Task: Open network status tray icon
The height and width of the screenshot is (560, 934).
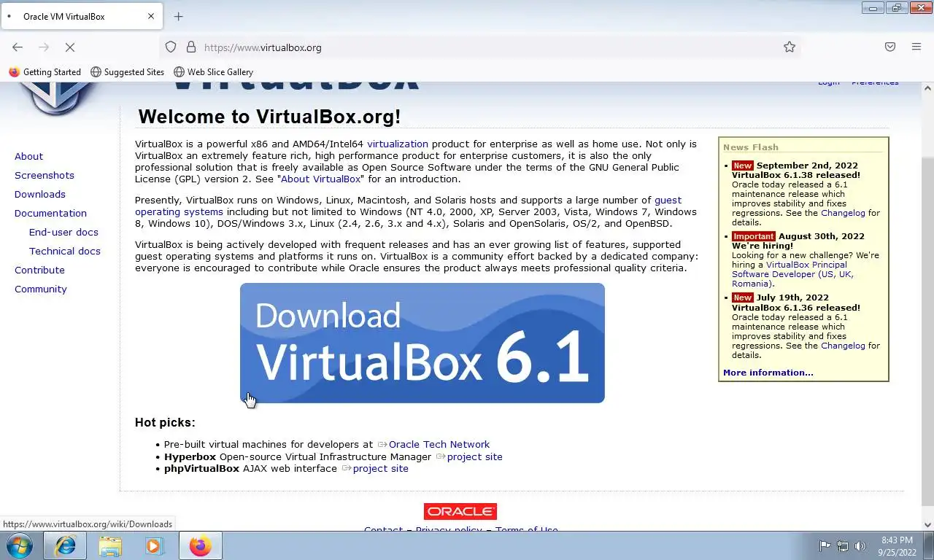Action: [843, 545]
